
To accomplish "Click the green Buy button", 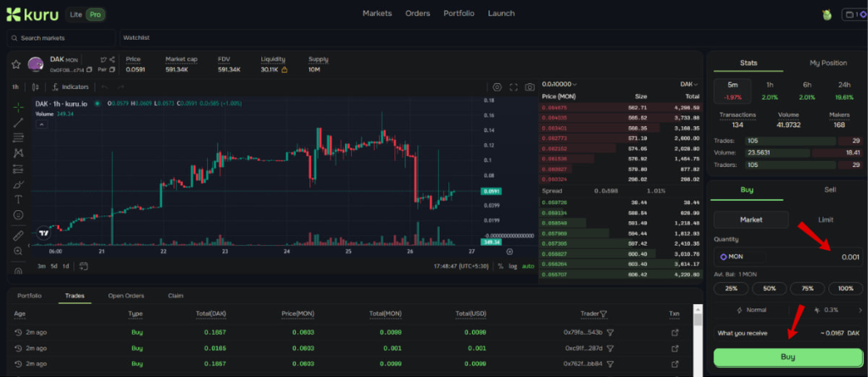I will (x=787, y=357).
